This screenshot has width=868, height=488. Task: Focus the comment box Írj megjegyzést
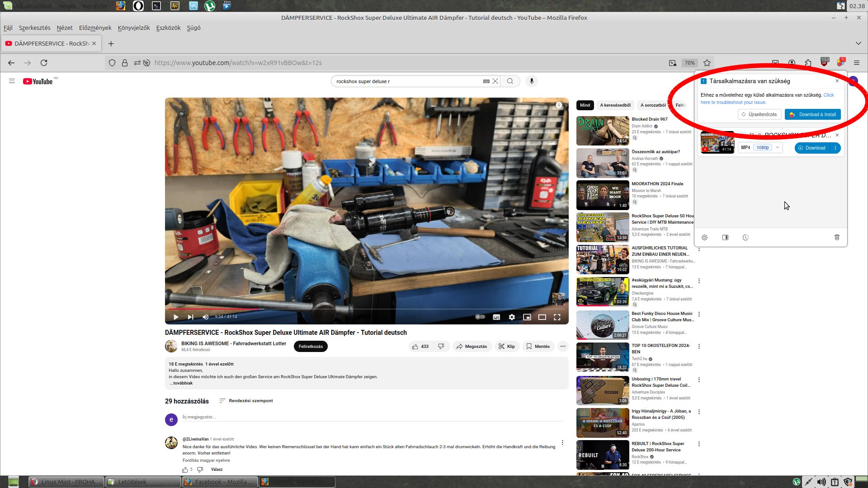pos(373,417)
